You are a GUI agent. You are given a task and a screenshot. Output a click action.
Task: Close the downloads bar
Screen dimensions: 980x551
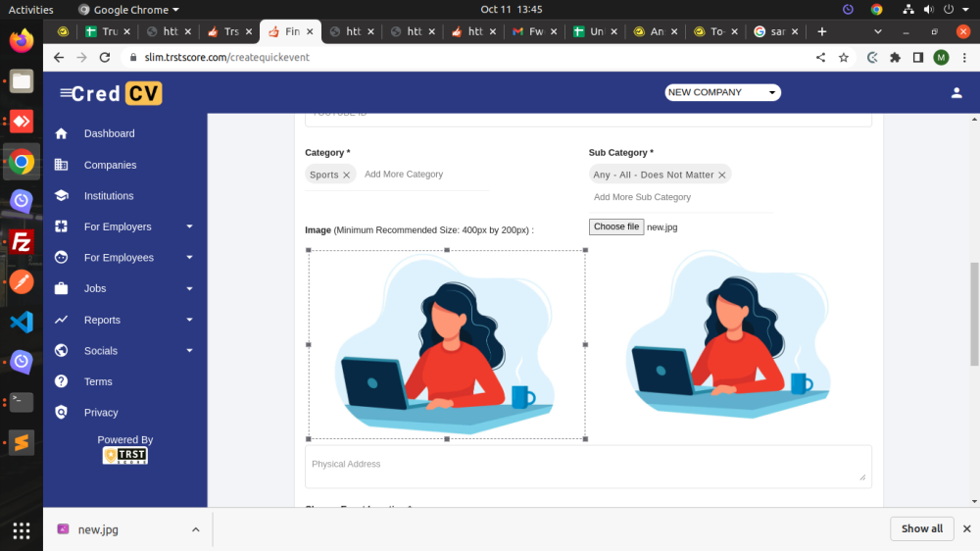[967, 529]
